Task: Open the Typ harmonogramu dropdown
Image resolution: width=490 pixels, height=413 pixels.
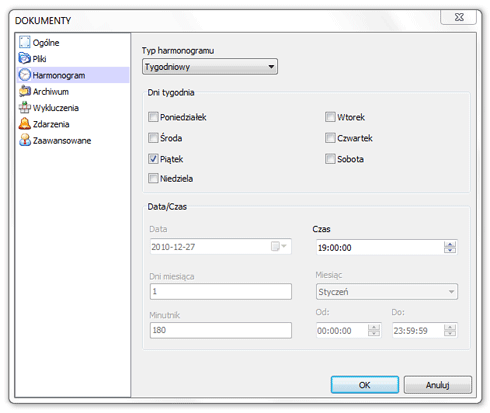Action: [210, 67]
